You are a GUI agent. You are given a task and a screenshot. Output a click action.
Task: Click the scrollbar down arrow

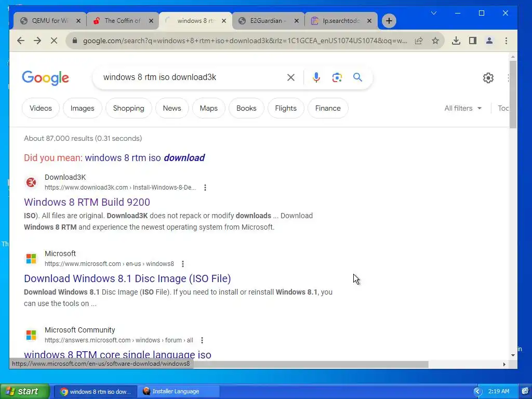point(513,355)
